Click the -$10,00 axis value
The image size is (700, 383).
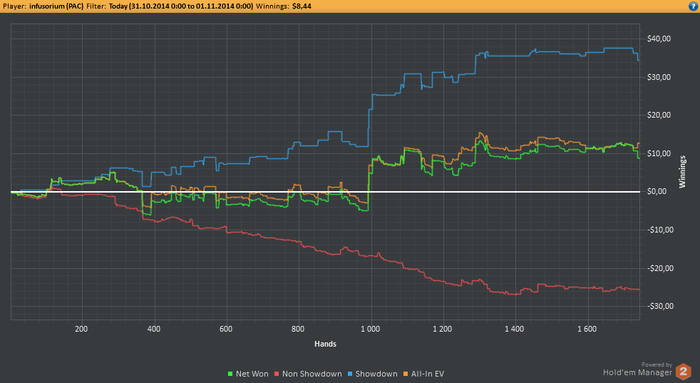(660, 230)
